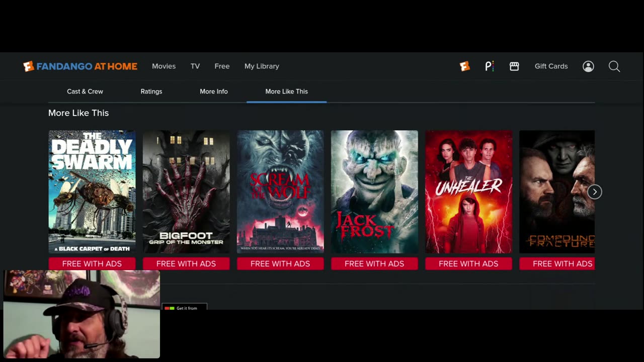Open Jack Frost movie poster
644x362 pixels.
pyautogui.click(x=374, y=192)
